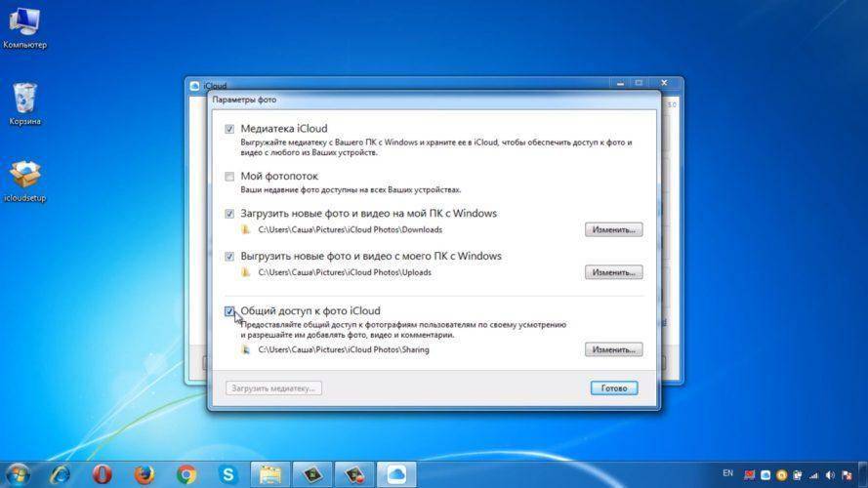Click Изменить for the Downloads folder path
This screenshot has width=868, height=488.
613,229
